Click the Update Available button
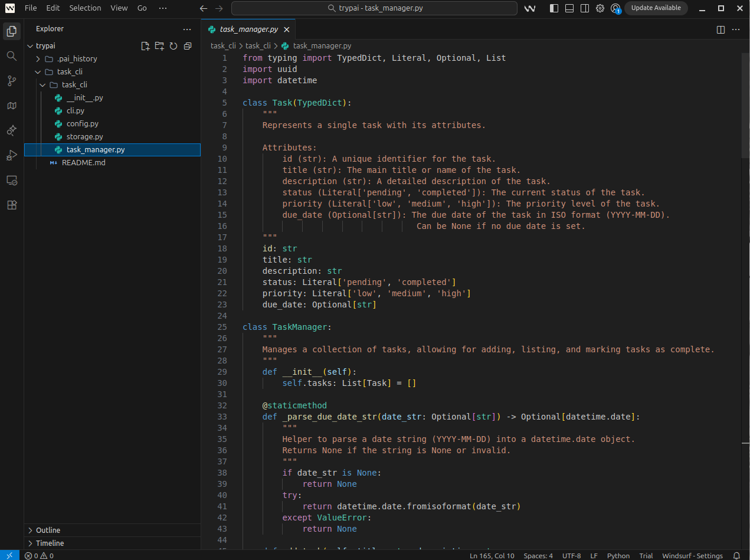 click(x=656, y=8)
